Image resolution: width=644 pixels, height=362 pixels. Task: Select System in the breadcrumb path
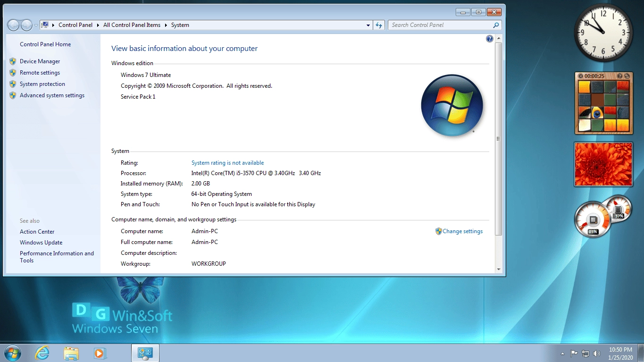coord(180,25)
